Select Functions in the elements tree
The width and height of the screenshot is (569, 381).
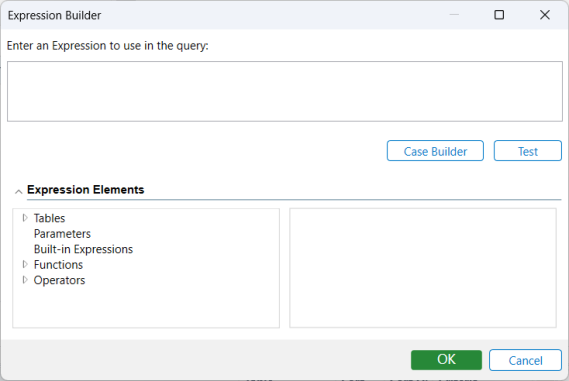tap(58, 265)
